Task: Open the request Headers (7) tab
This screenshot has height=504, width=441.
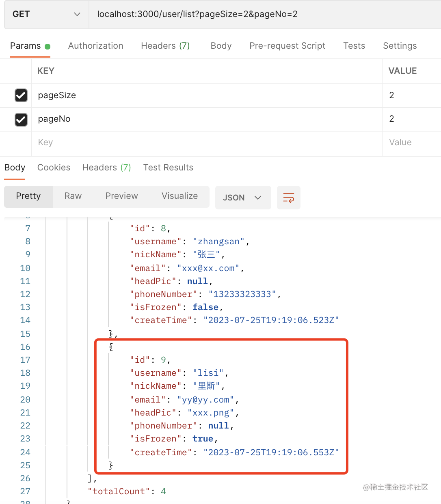Action: (165, 46)
